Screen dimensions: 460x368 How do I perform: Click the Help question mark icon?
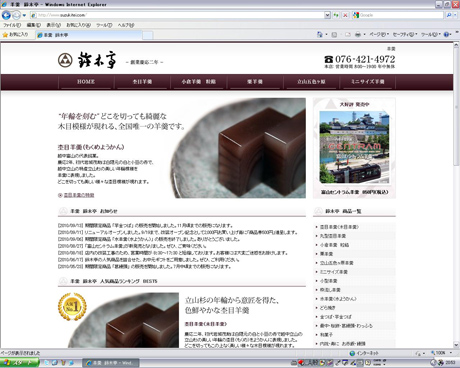coord(446,34)
